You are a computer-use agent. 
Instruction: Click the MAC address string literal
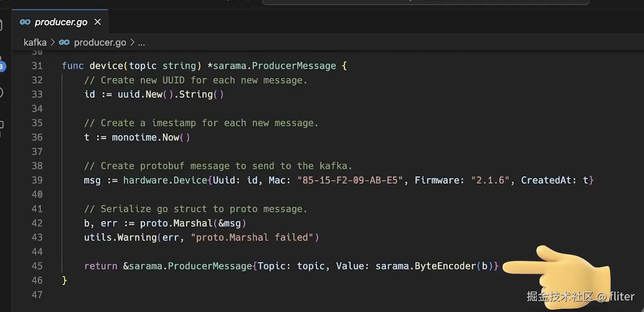pos(350,180)
